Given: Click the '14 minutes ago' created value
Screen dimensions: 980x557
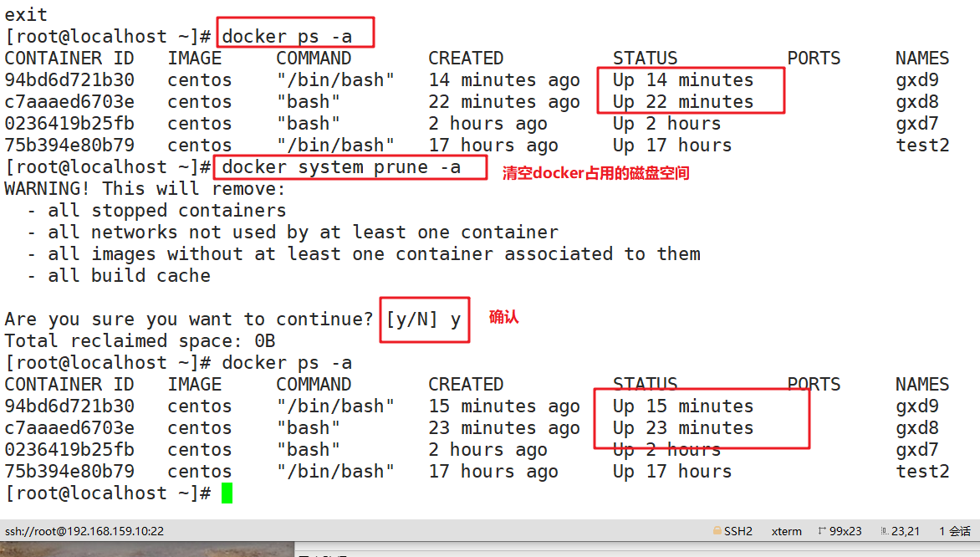Looking at the screenshot, I should point(504,80).
